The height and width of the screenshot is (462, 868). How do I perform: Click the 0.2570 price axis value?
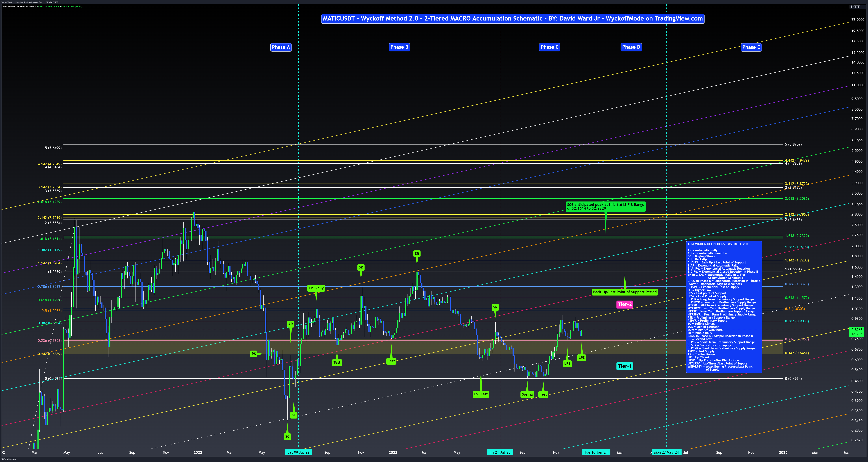857,440
